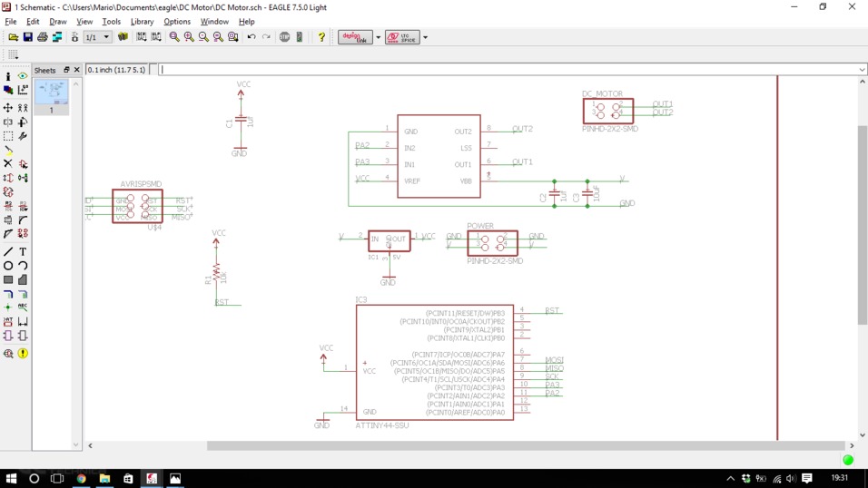Click the LT Spice button

[x=402, y=37]
